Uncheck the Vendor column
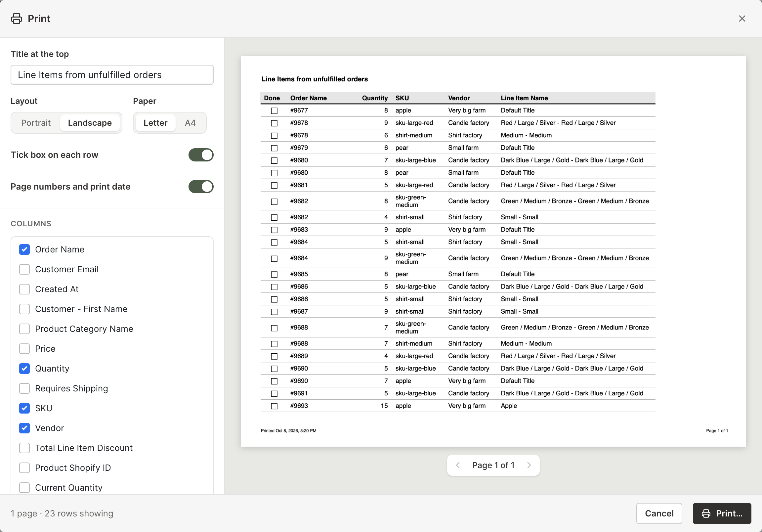Screen dimensions: 762x532 24,428
